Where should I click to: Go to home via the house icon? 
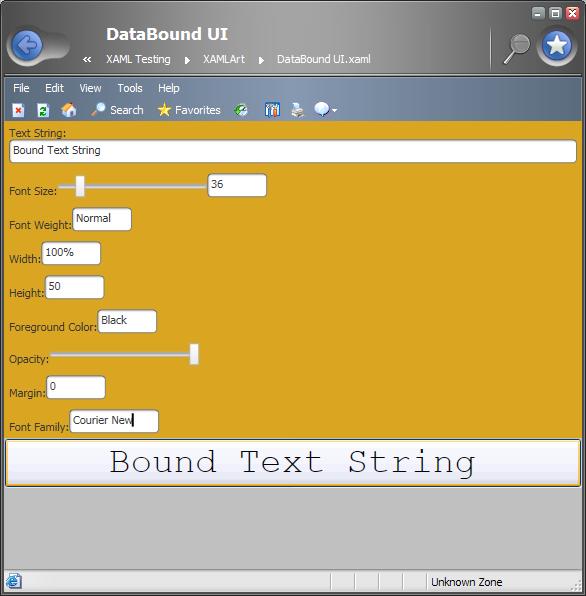pos(69,110)
